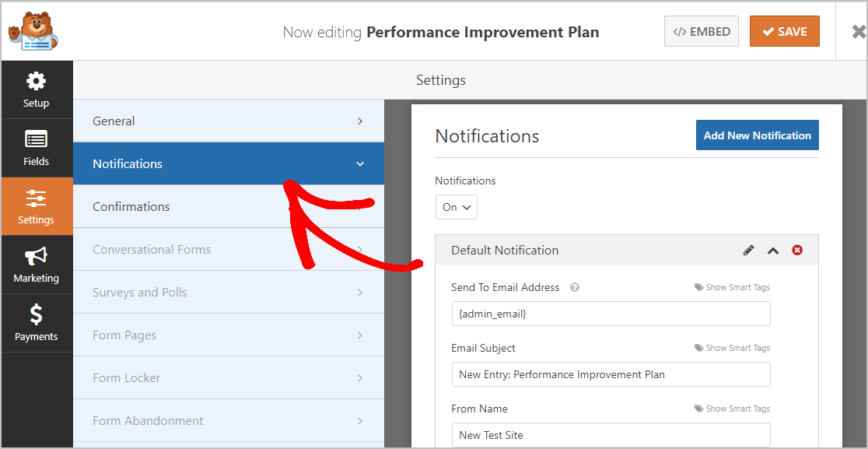868x449 pixels.
Task: Click the chevron on the Notifications row
Action: [360, 164]
